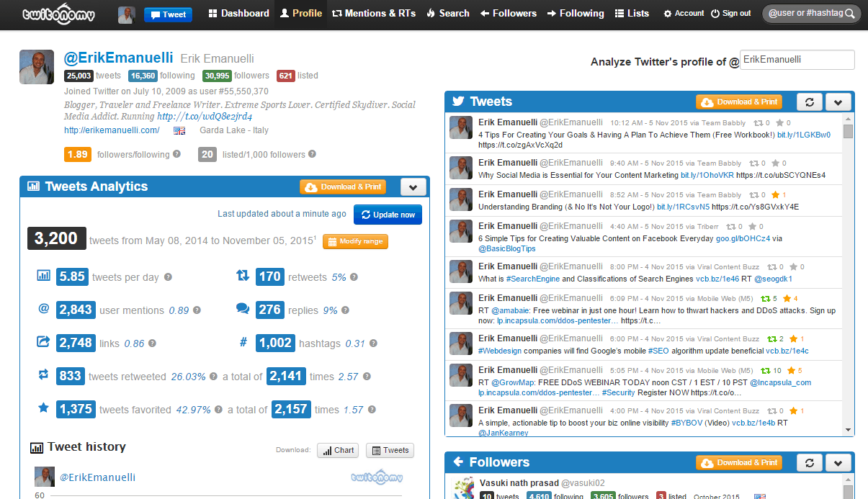Click help icon beside times 2.57
Image resolution: width=868 pixels, height=499 pixels.
[x=367, y=377]
